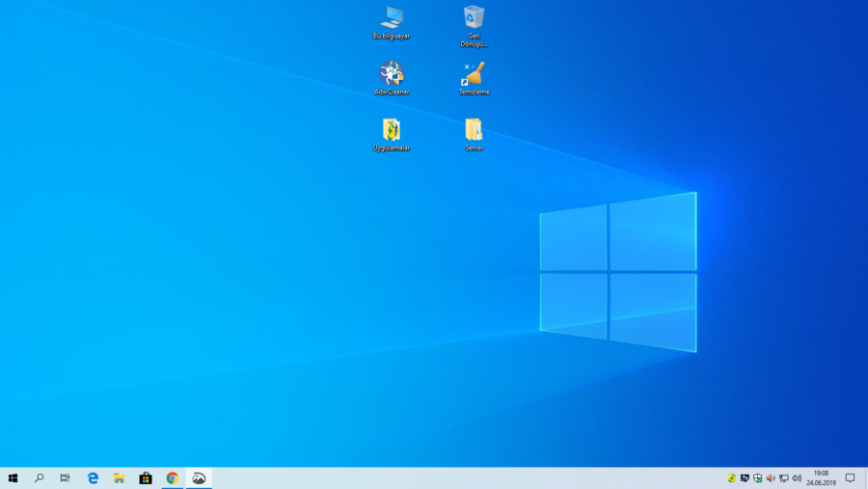Switch to Google Chrome in taskbar
Screen dimensions: 868x489
tap(173, 478)
